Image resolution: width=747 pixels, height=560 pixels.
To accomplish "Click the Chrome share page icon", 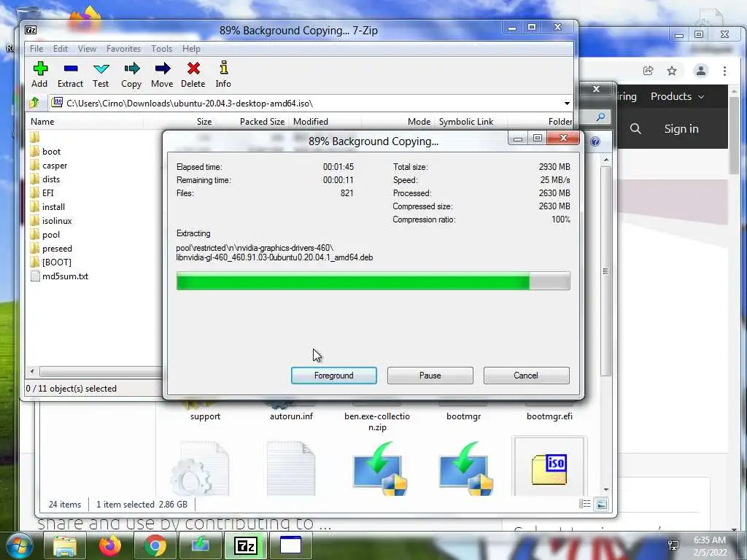I will tap(648, 71).
